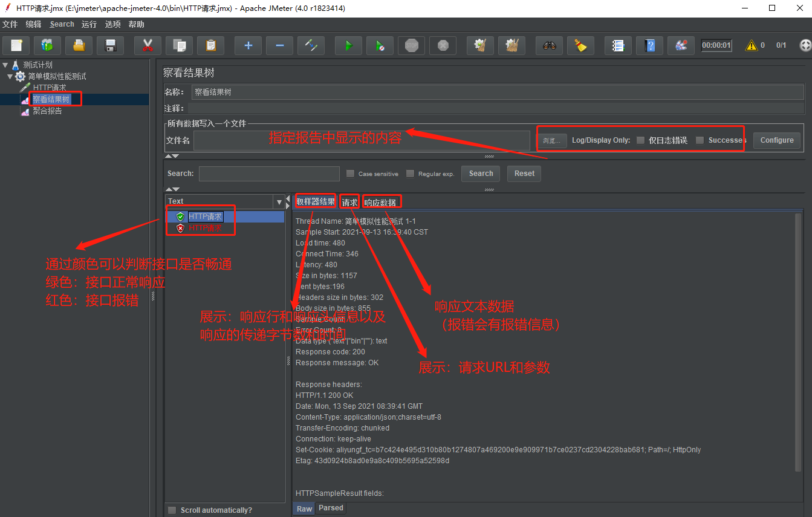Select the 察看结果树 tree node

click(x=51, y=99)
